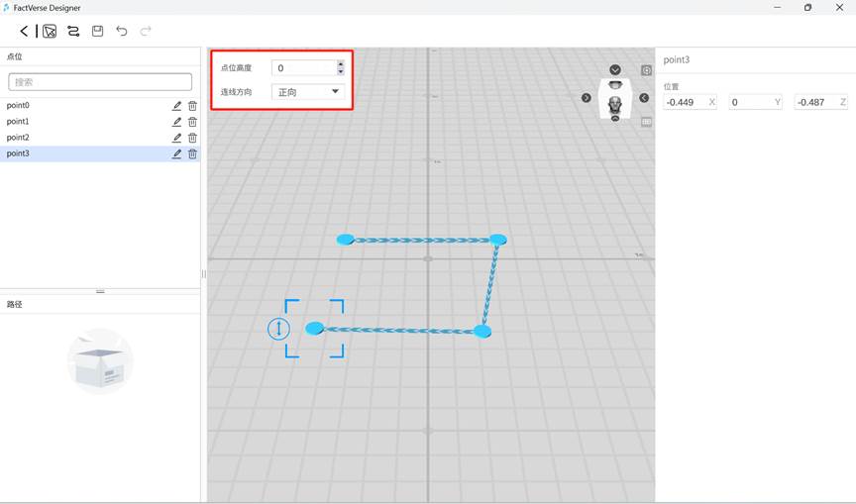This screenshot has height=504, width=856.
Task: Click the focus view icon above grid icon
Action: coord(646,70)
